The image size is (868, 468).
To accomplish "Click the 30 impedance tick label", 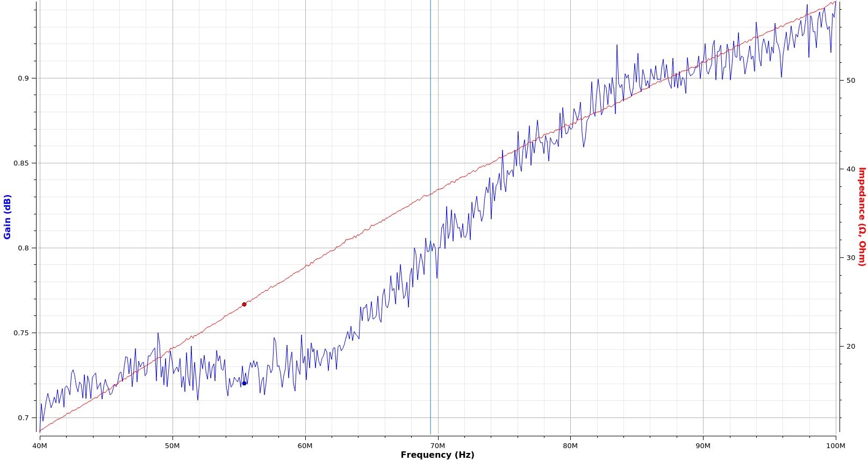I will coord(851,258).
